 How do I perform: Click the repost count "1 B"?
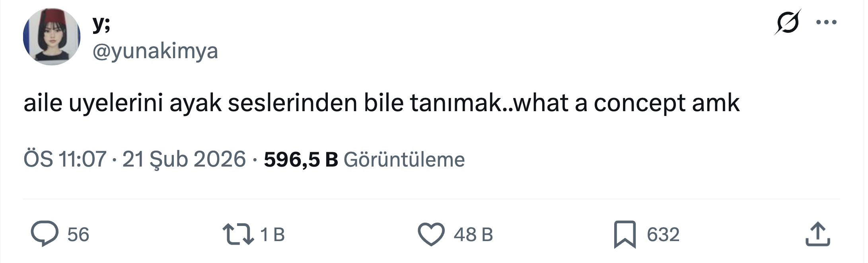(272, 234)
